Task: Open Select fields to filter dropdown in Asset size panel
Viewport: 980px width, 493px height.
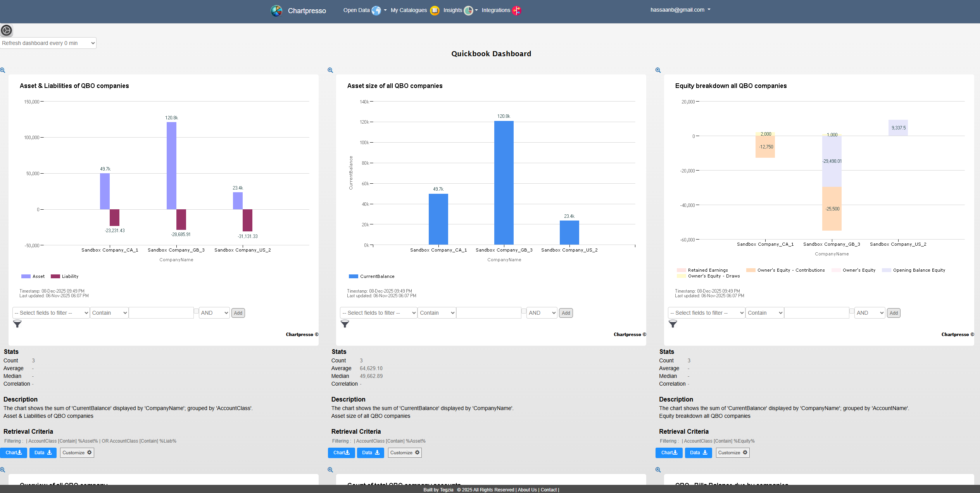Action: pyautogui.click(x=378, y=313)
